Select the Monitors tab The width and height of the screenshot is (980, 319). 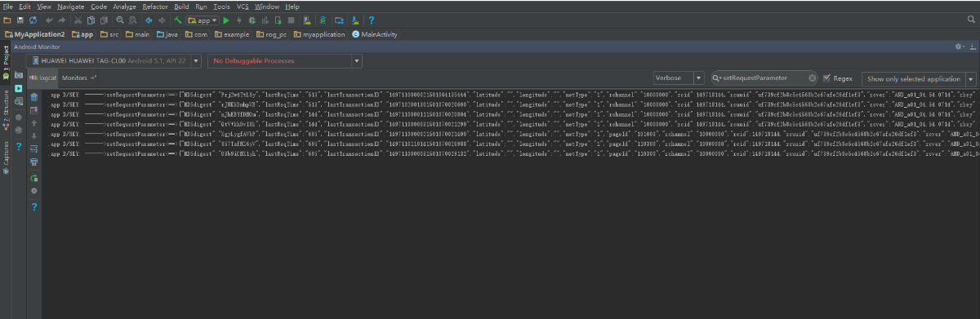point(79,78)
